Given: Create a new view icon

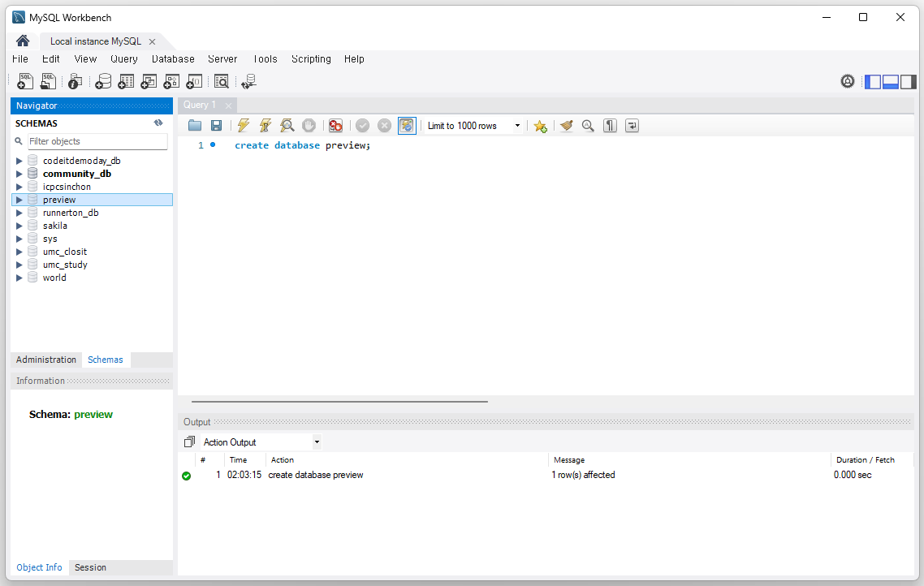Looking at the screenshot, I should pos(149,81).
